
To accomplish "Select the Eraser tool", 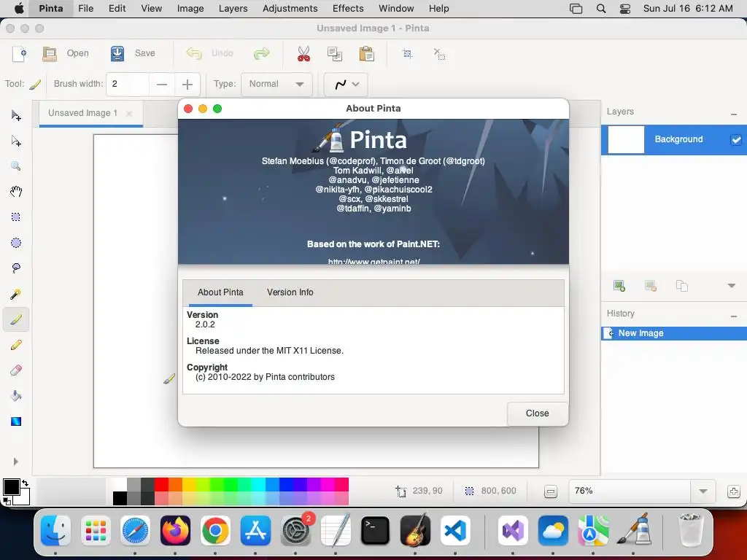I will [16, 370].
